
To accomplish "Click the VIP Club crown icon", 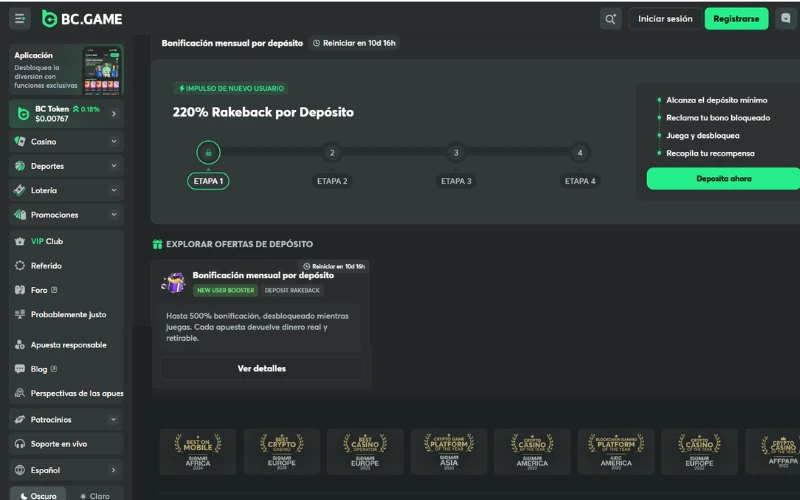I will click(20, 241).
